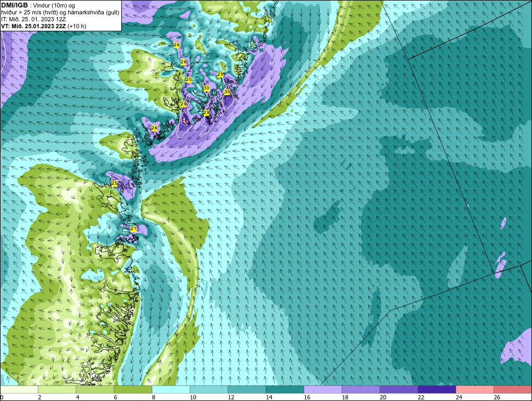Click the legend scale number 0
This screenshot has height=401, width=532.
tap(2, 397)
